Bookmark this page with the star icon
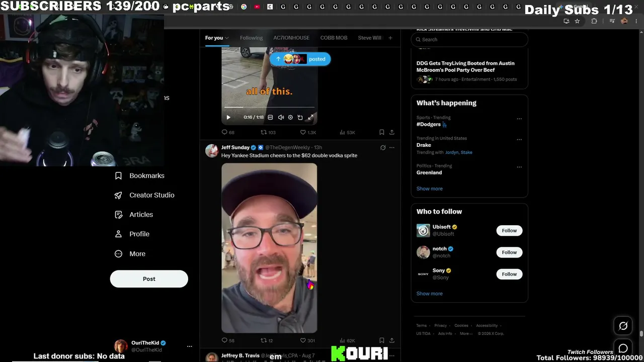Viewport: 644px width, 362px height. click(577, 21)
